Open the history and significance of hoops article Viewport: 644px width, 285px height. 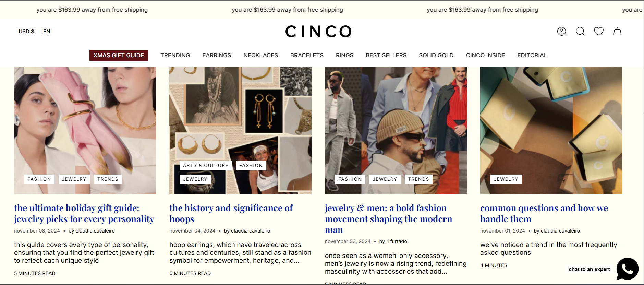click(x=231, y=213)
